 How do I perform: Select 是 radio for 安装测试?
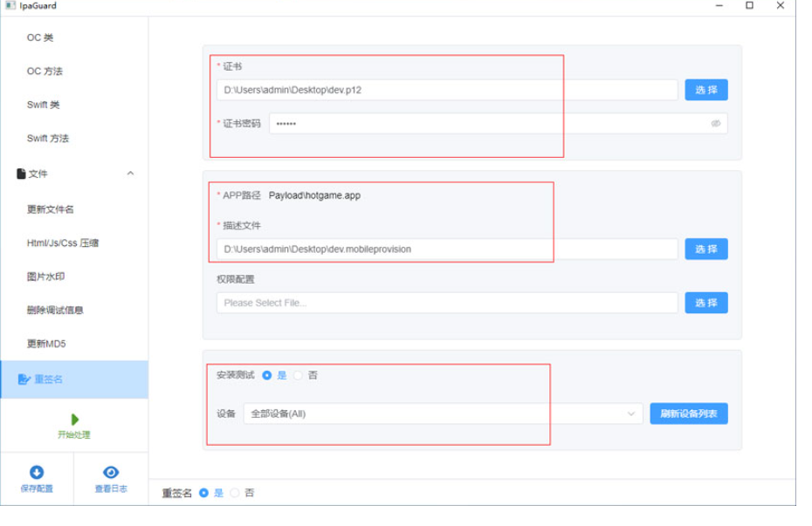point(268,375)
